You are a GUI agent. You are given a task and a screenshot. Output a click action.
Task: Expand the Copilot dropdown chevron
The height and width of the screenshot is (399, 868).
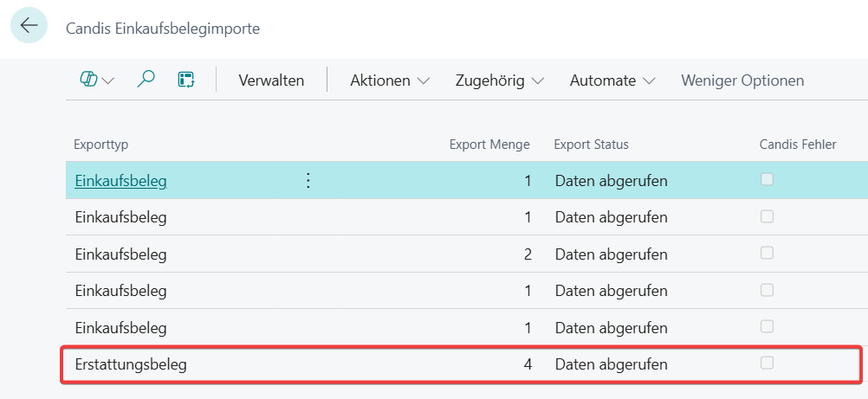(108, 81)
